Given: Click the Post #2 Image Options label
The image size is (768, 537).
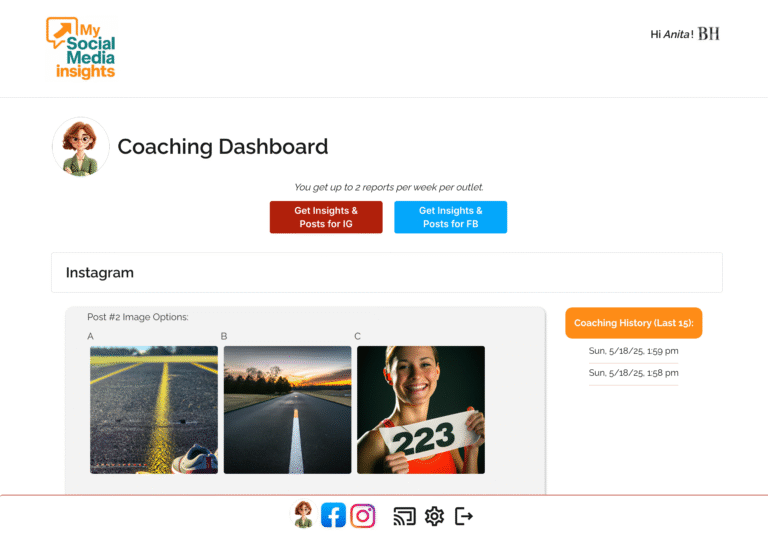Looking at the screenshot, I should 138,317.
